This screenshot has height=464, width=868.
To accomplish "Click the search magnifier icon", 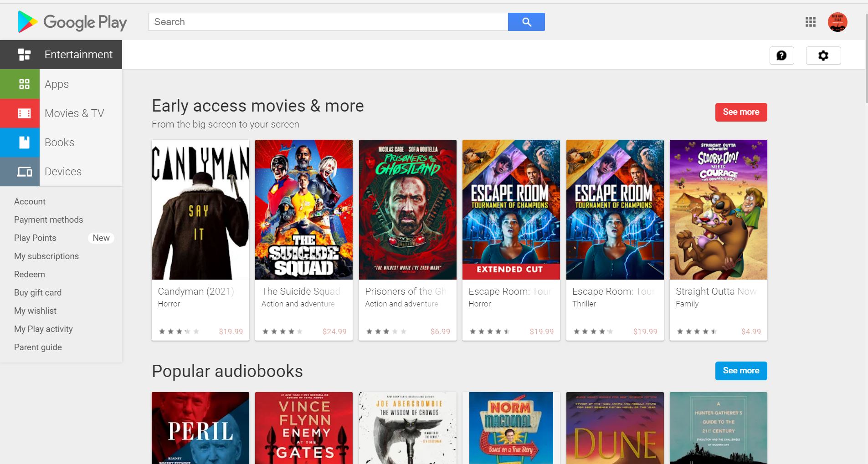I will pyautogui.click(x=526, y=21).
